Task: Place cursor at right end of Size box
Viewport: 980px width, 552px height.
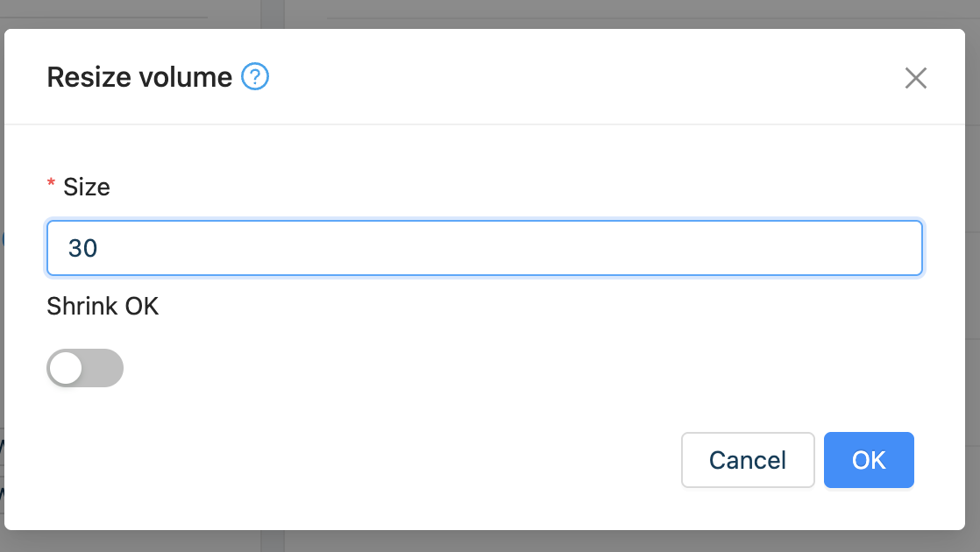Action: coord(900,248)
